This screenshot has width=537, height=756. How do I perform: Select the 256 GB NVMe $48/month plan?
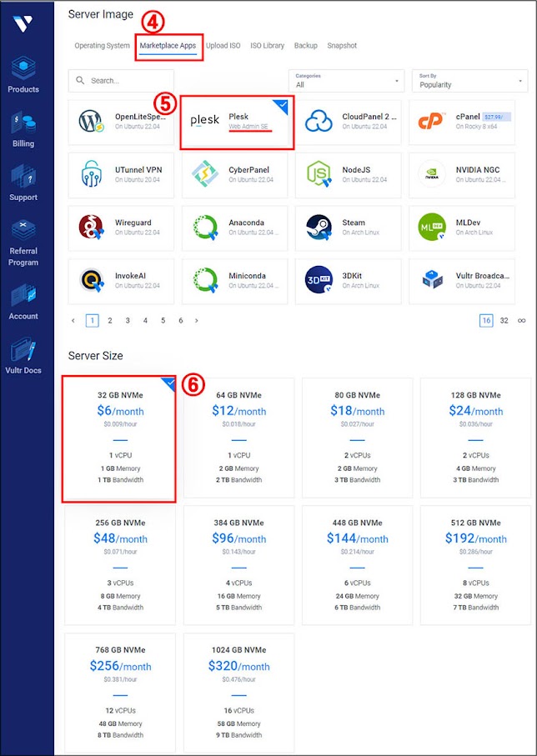[120, 565]
